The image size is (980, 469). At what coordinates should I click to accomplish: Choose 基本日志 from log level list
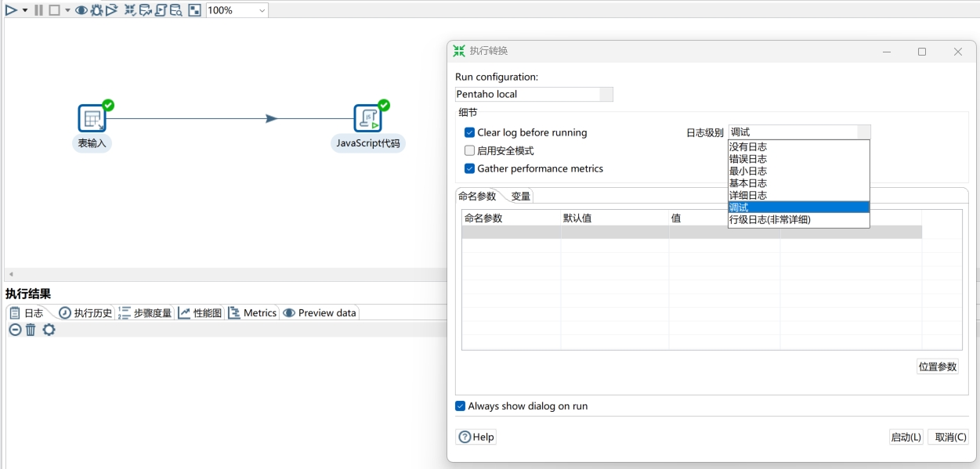748,183
